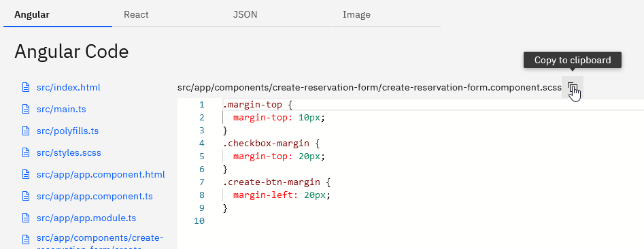Click the .create-btn-margin selector on line 7

click(x=271, y=182)
